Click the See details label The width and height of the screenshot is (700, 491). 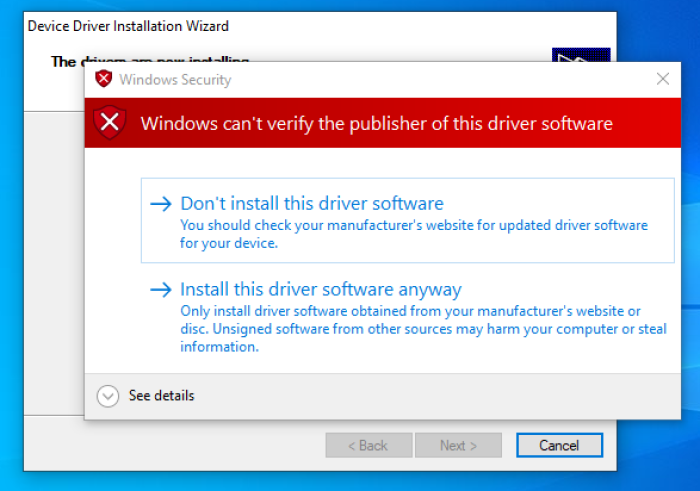(x=161, y=396)
